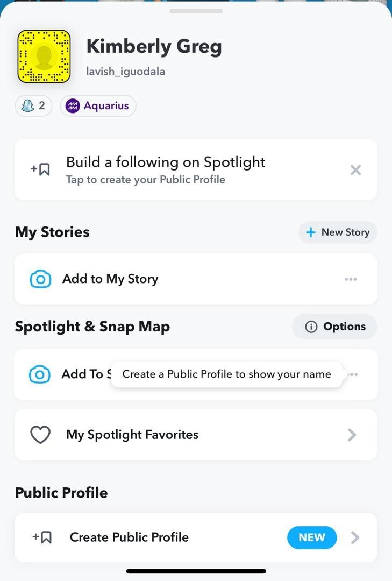Expand My Spotlight Favorites chevron

coord(352,435)
